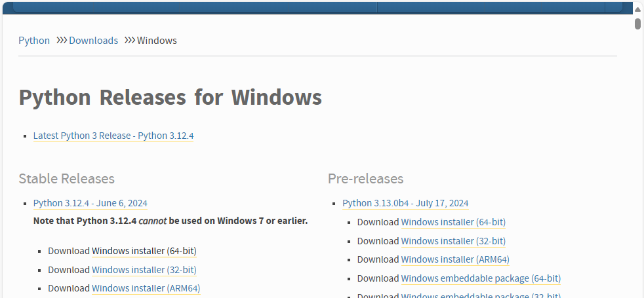Open the Downloads breadcrumb link

(93, 41)
